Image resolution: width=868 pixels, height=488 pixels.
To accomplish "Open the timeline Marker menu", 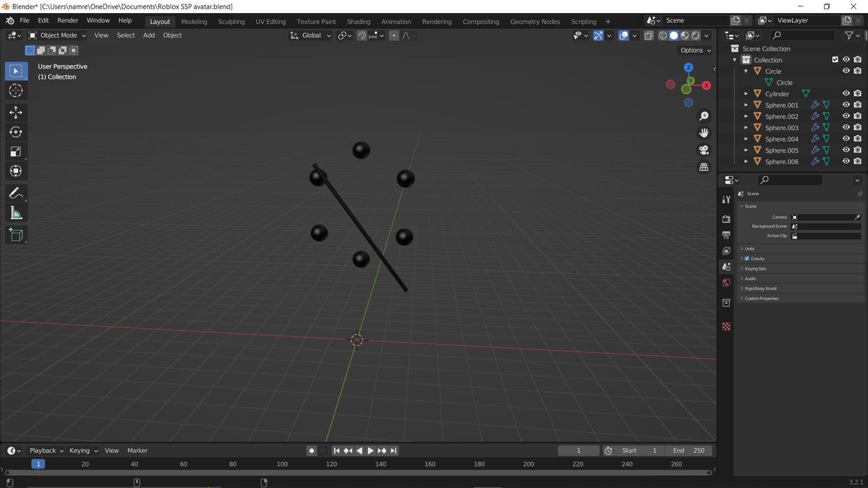I will pos(137,450).
